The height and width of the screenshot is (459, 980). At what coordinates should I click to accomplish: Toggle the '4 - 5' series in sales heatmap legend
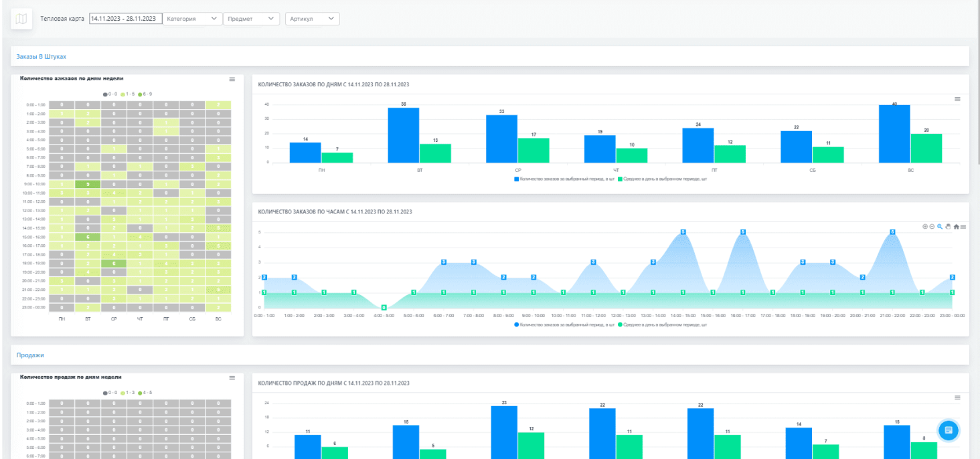145,393
